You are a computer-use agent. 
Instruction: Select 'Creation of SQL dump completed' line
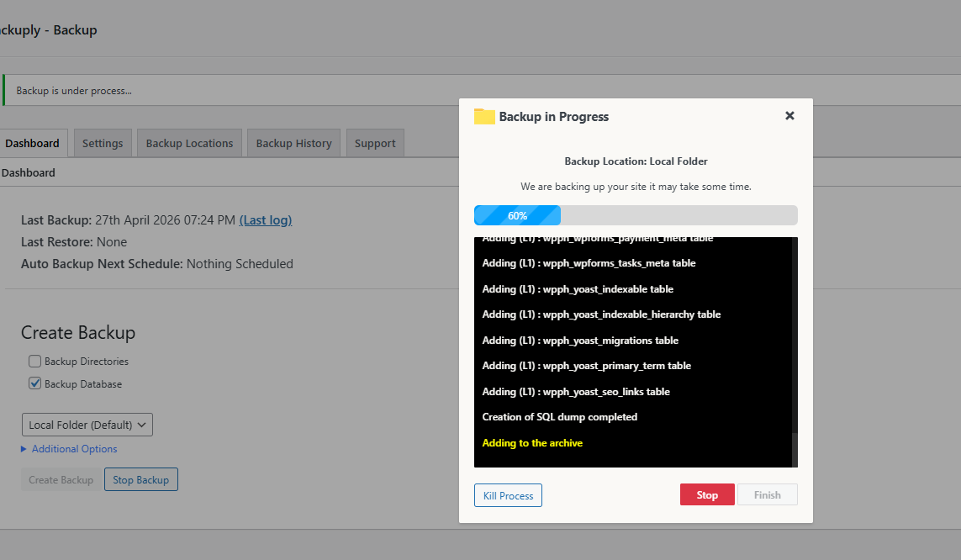pyautogui.click(x=560, y=416)
